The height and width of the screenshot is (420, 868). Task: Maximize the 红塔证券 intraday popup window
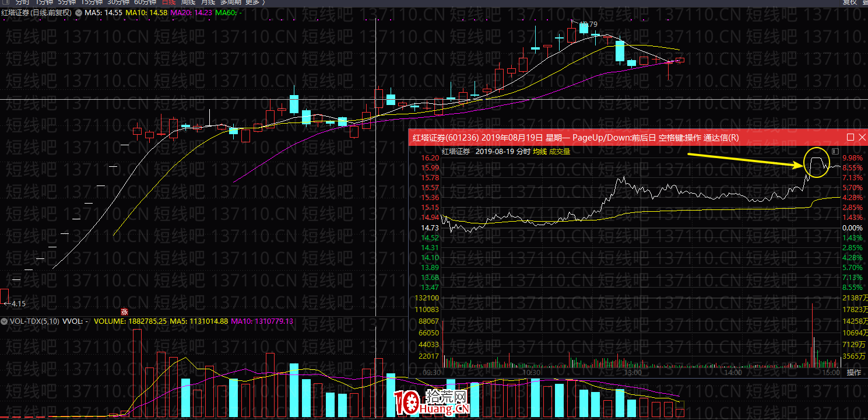[x=851, y=137]
